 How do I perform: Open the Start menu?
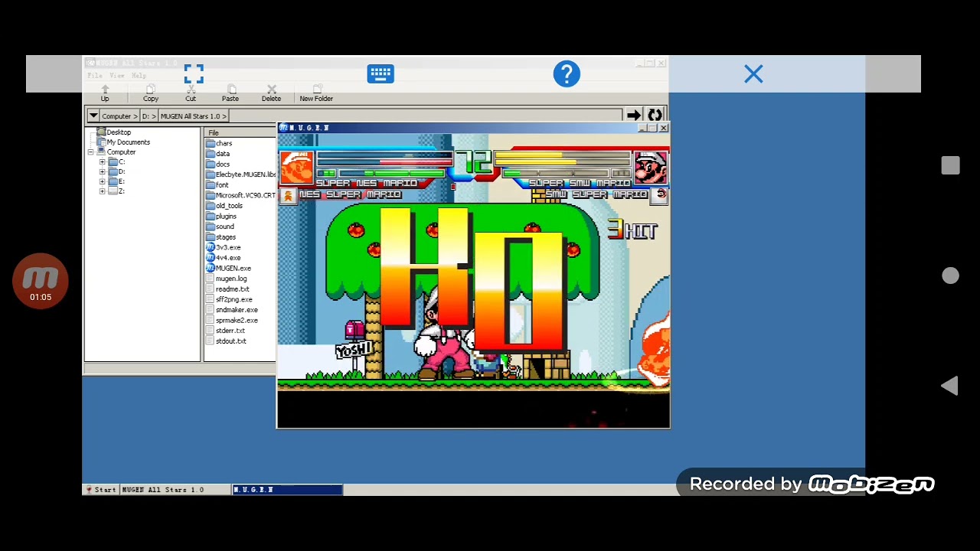101,490
